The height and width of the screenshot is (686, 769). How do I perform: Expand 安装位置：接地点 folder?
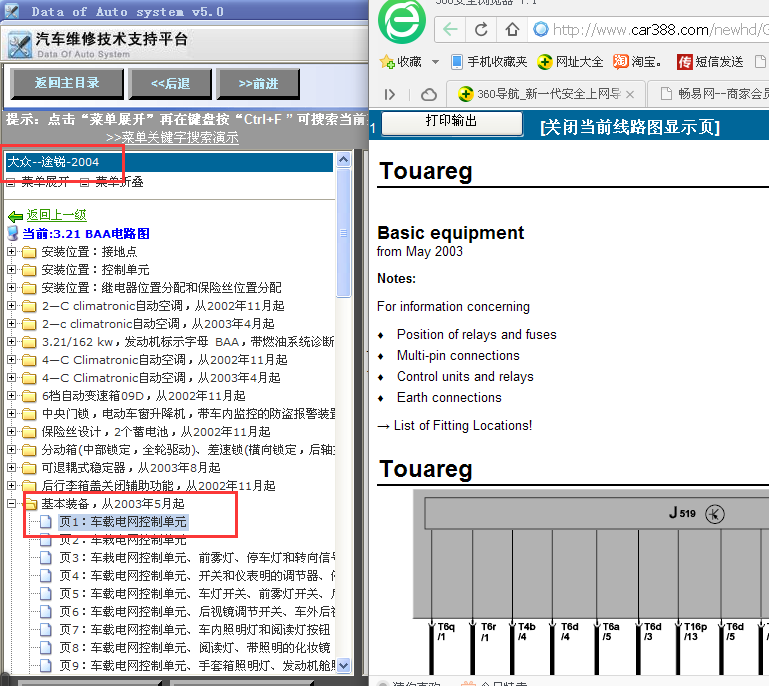[x=11, y=252]
